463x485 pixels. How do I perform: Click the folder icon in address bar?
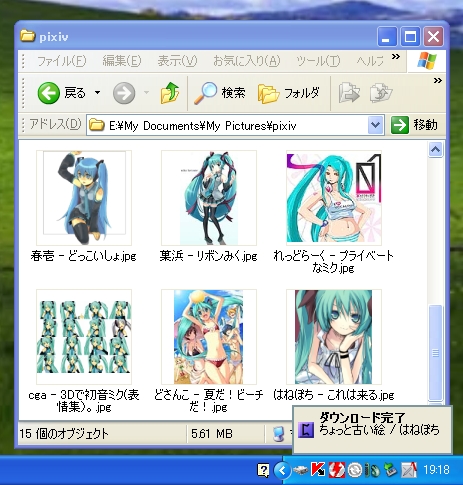point(97,125)
